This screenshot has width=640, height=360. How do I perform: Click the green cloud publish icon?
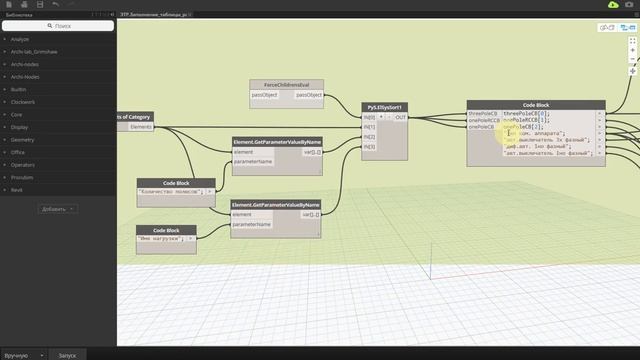pyautogui.click(x=613, y=4)
